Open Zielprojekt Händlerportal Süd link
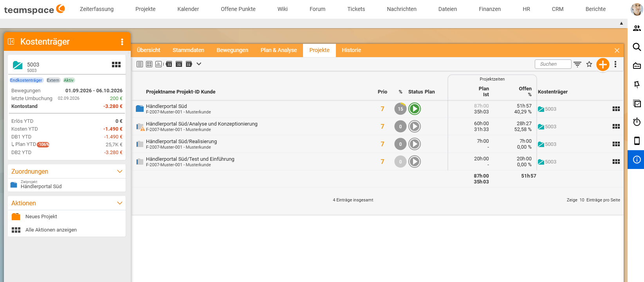 click(41, 187)
